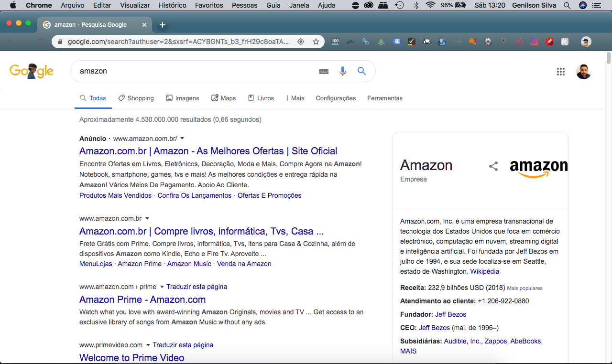Image resolution: width=612 pixels, height=364 pixels.
Task: Open the Welcome to Prime Video result
Action: pos(132,358)
